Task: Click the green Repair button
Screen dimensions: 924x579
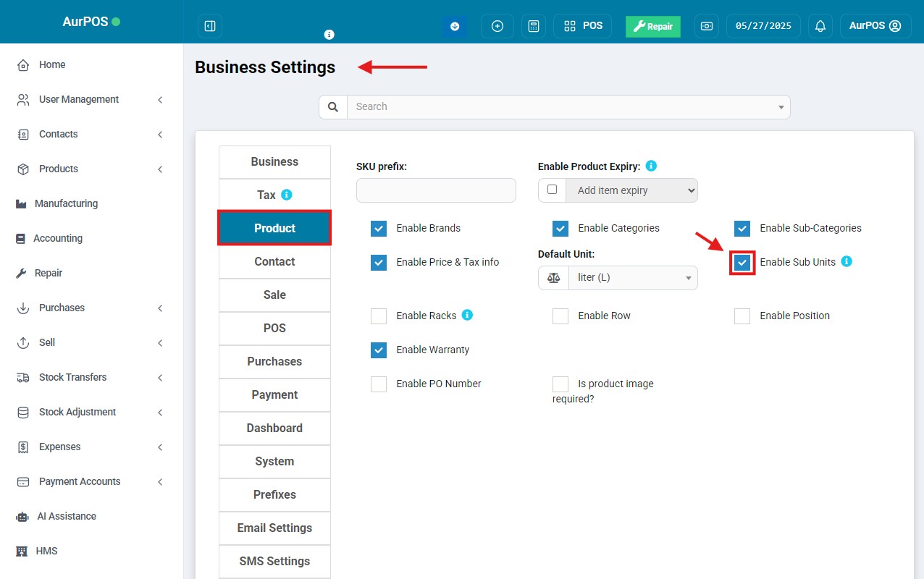Action: click(653, 26)
